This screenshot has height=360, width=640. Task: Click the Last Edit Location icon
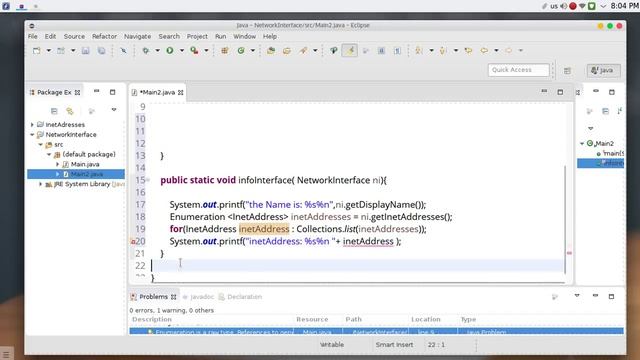[468, 51]
